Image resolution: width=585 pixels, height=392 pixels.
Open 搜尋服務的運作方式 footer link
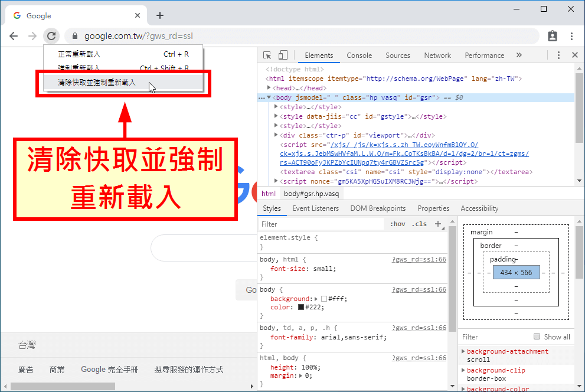(189, 370)
